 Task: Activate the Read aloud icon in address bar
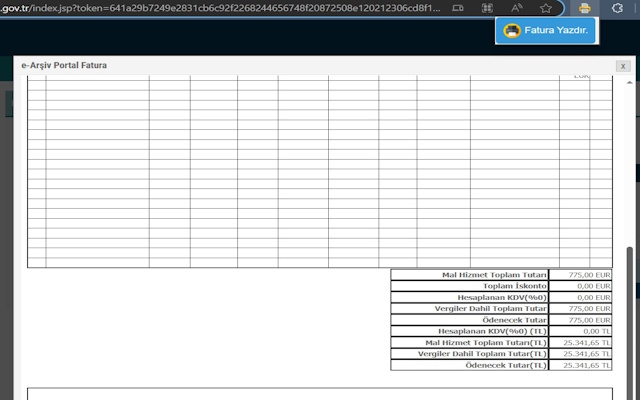tap(517, 8)
